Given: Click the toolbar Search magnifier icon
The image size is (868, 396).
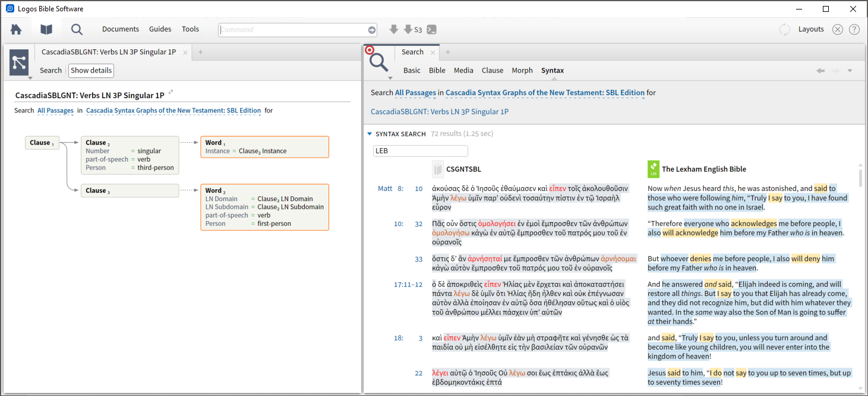Looking at the screenshot, I should click(x=77, y=29).
